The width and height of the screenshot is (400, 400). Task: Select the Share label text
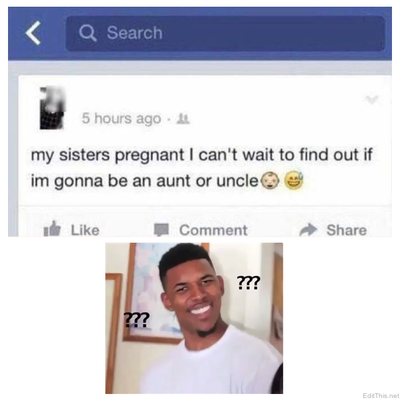(x=347, y=230)
